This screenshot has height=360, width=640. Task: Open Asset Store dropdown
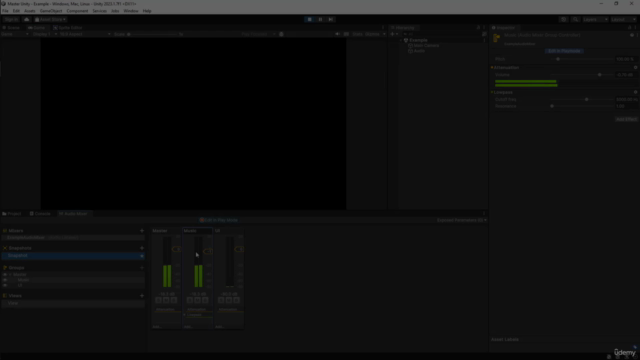(x=50, y=19)
